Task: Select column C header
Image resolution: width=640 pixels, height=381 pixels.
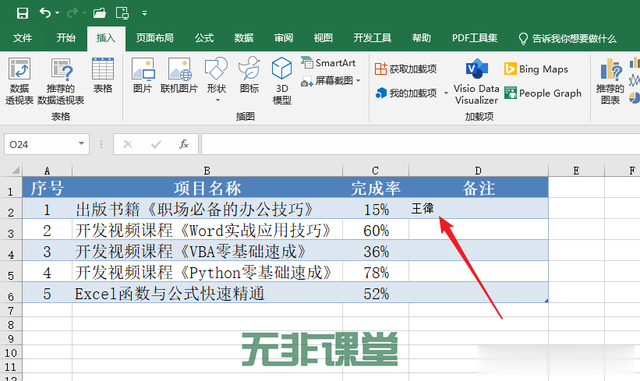Action: 375,171
